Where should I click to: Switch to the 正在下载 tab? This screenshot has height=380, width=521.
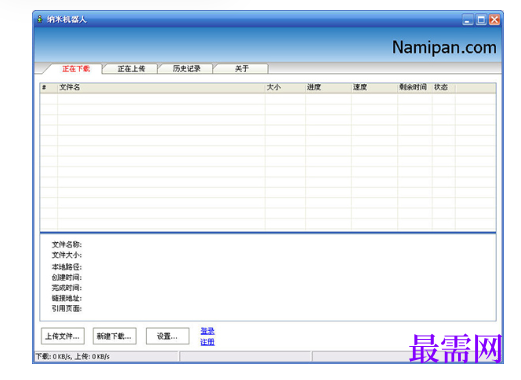click(76, 69)
